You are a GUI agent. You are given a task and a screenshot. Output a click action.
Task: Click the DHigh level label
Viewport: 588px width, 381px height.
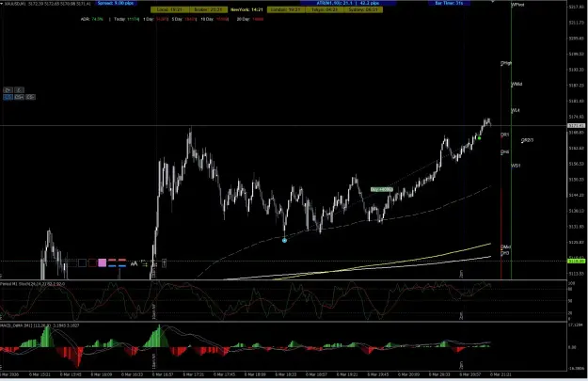tap(506, 63)
